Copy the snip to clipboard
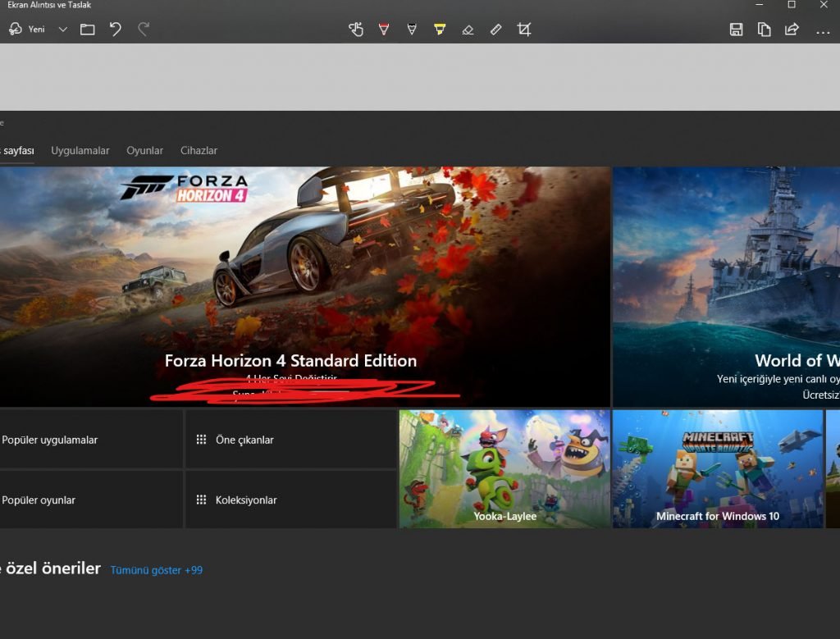This screenshot has width=840, height=639. pyautogui.click(x=764, y=30)
